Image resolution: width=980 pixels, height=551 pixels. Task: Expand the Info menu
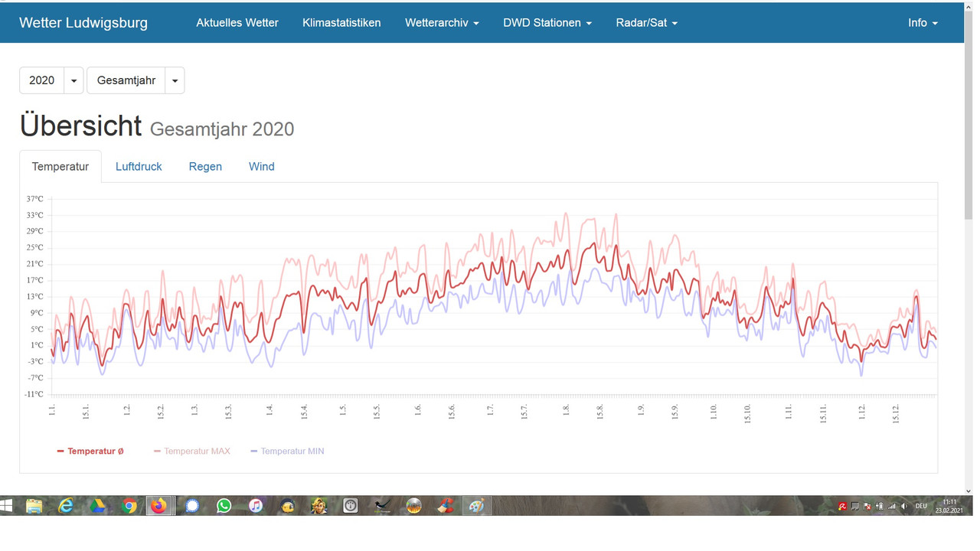tap(923, 23)
